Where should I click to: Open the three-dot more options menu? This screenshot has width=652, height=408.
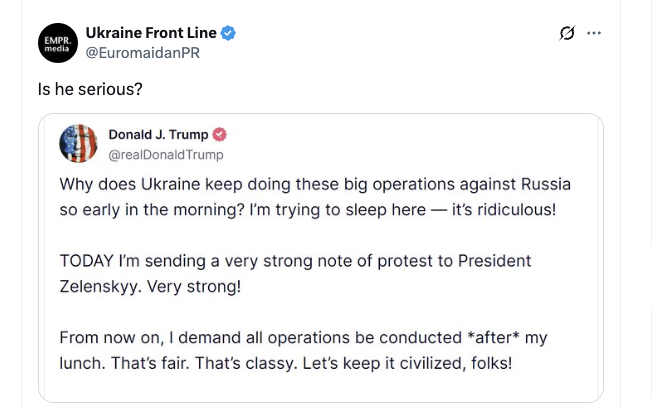[x=595, y=33]
